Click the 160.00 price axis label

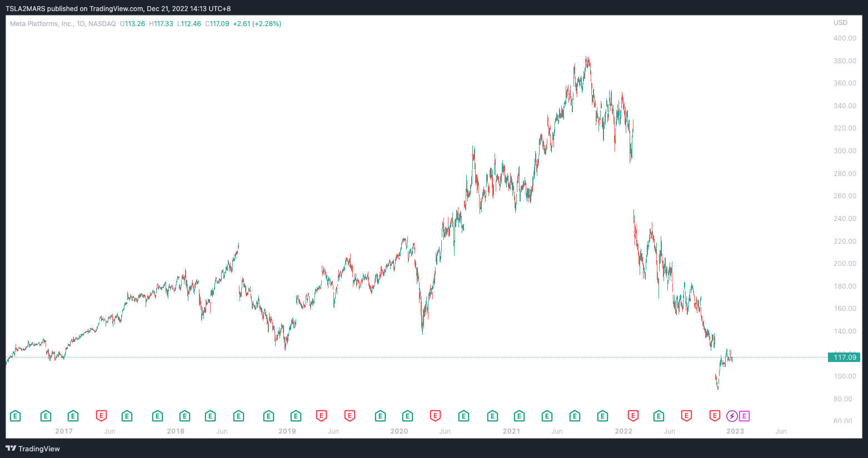pyautogui.click(x=845, y=309)
